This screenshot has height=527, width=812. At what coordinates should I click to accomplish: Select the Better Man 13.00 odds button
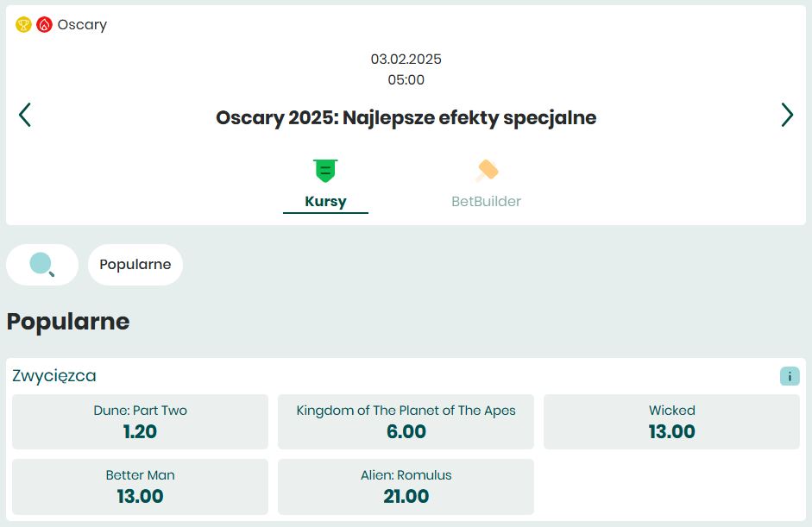[140, 486]
